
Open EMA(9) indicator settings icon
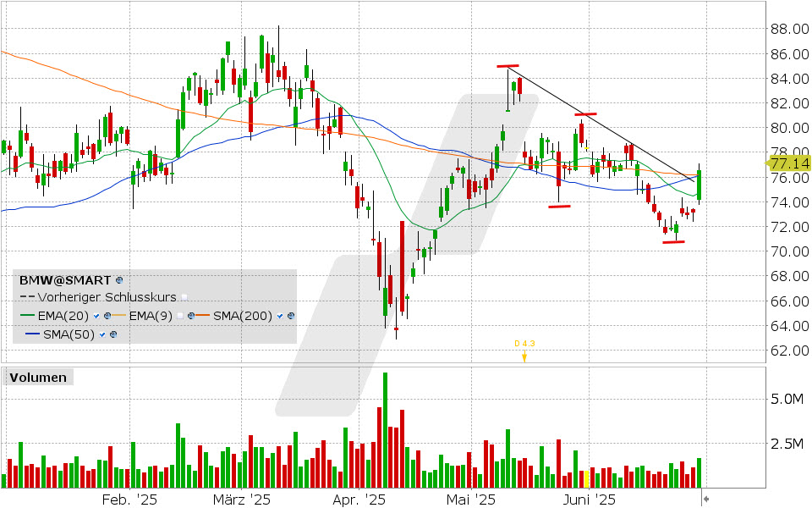[x=191, y=316]
